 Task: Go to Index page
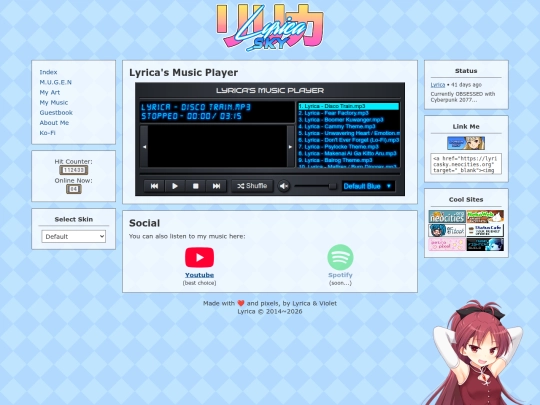[48, 72]
